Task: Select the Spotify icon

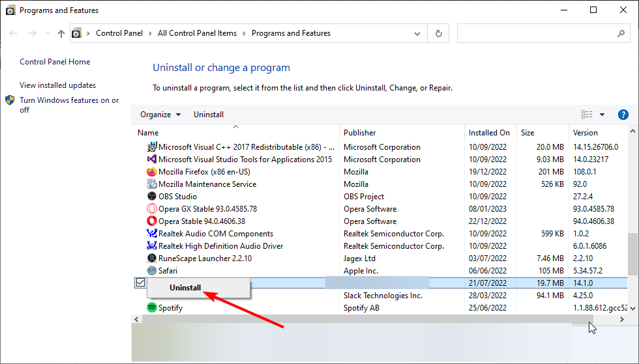Action: point(151,307)
